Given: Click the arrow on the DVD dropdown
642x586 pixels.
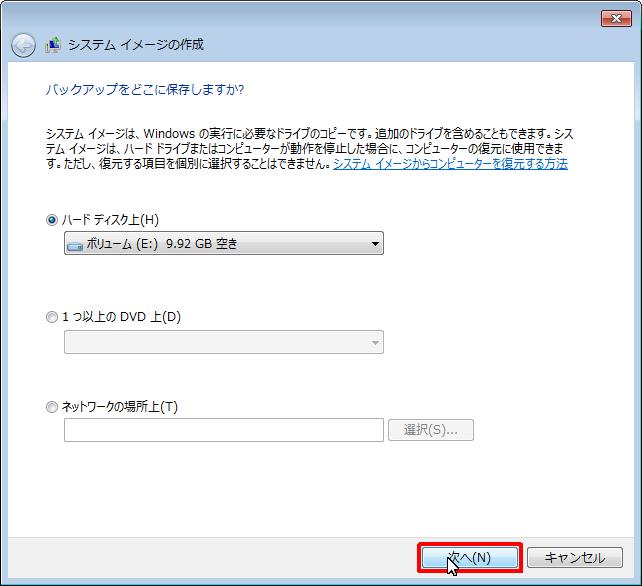Looking at the screenshot, I should 375,342.
